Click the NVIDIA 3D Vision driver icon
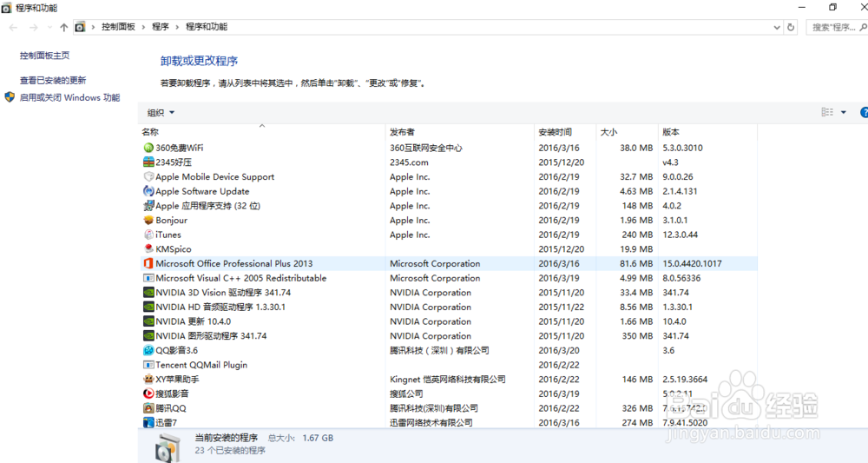Screen dimensions: 868x463 (148, 293)
